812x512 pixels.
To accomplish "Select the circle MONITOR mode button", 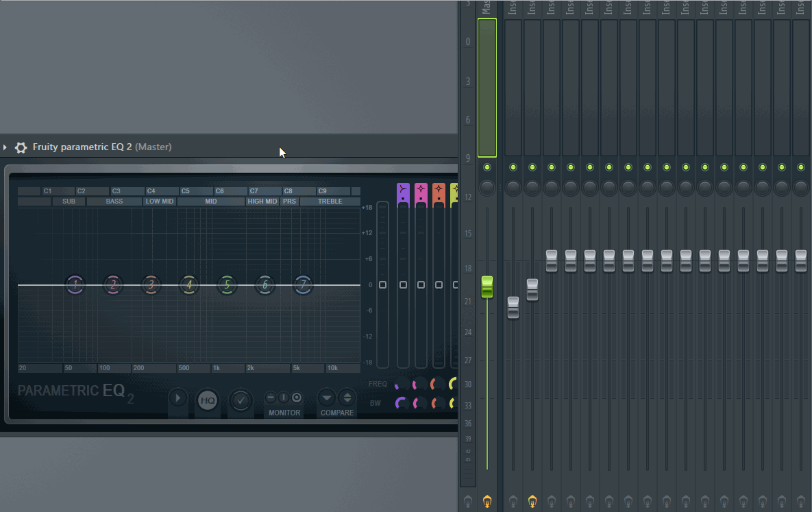I will [x=297, y=398].
